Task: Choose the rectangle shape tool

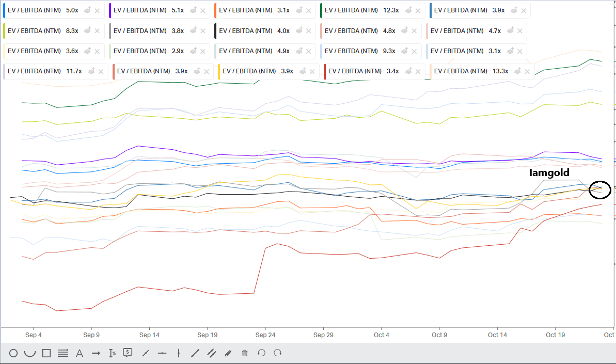Action: click(x=46, y=353)
